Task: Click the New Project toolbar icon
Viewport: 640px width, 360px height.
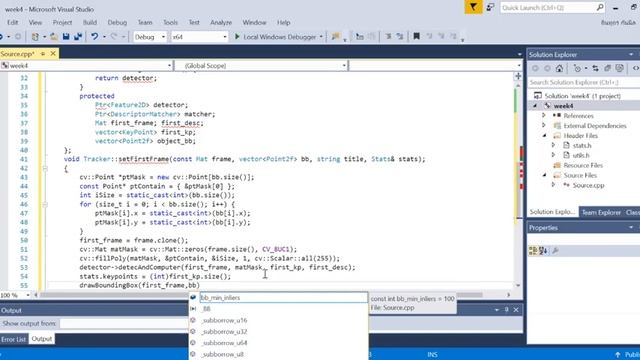Action: (35, 37)
